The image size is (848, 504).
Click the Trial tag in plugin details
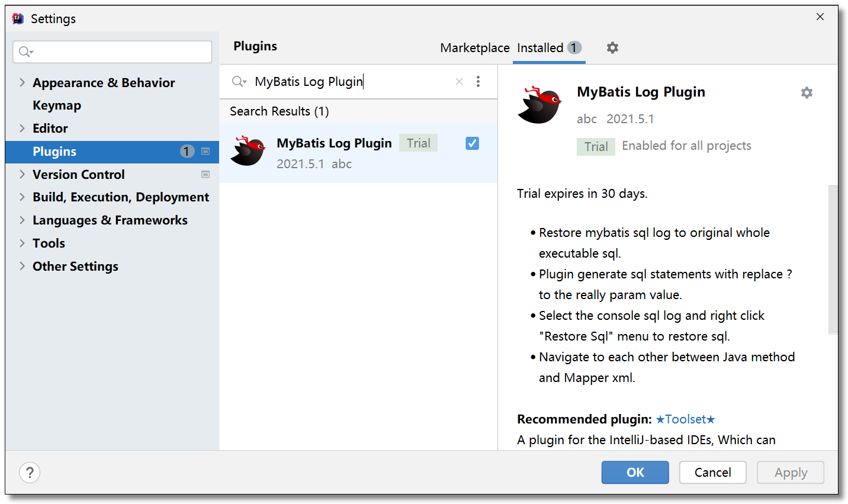point(596,147)
